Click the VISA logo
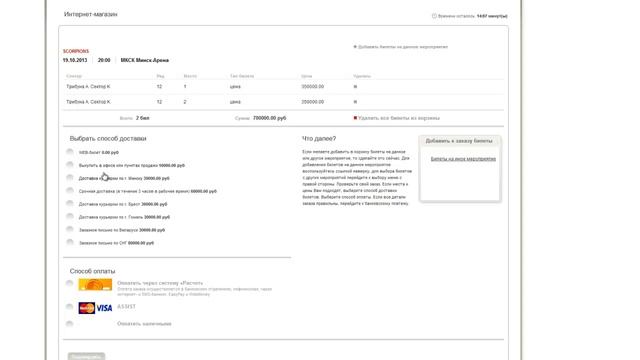The height and width of the screenshot is (360, 640). click(104, 308)
